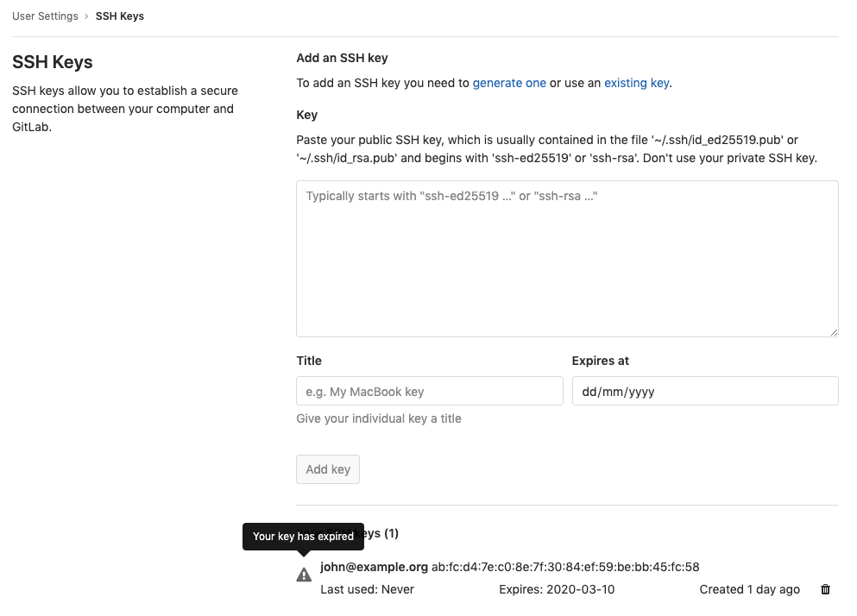Open the "existing key" link
The image size is (857, 616).
point(636,83)
